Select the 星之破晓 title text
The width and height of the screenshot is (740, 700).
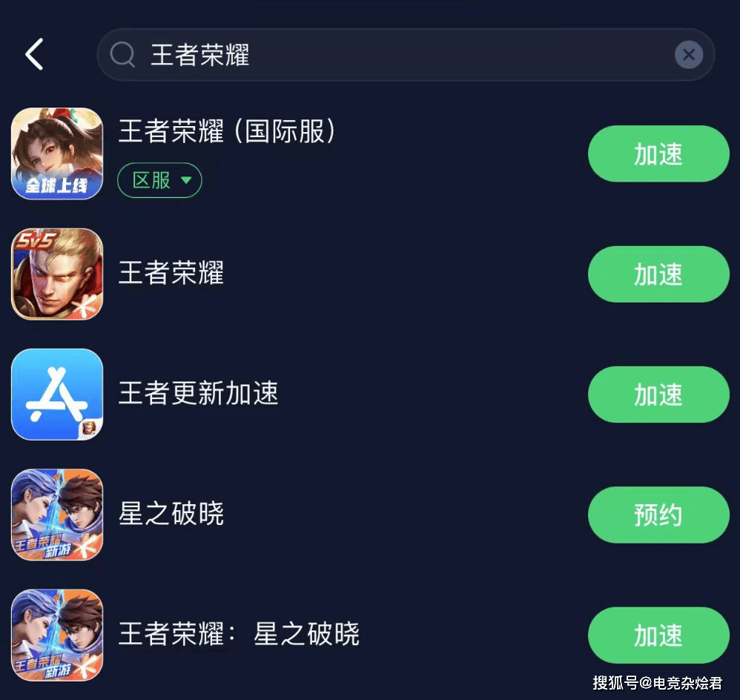(x=171, y=513)
